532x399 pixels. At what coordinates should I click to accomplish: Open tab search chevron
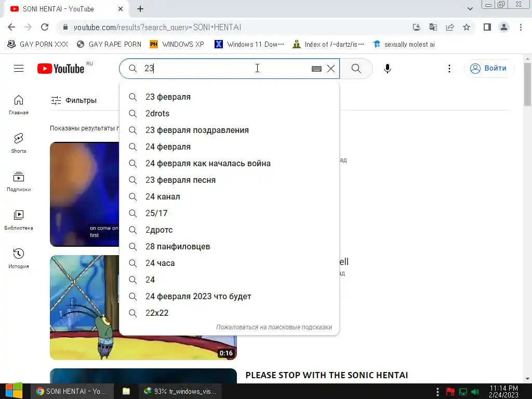tap(470, 9)
